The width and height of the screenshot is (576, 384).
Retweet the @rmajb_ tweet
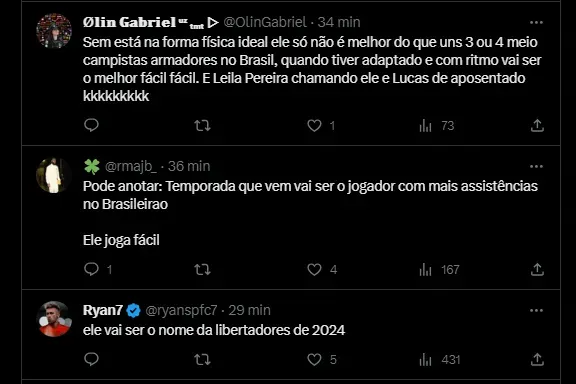pos(202,270)
